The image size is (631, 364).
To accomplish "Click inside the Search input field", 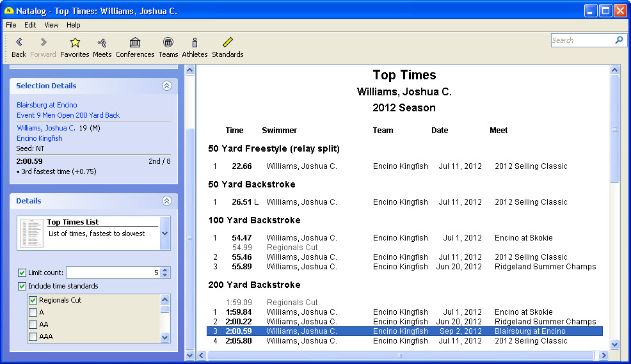I will [x=581, y=40].
